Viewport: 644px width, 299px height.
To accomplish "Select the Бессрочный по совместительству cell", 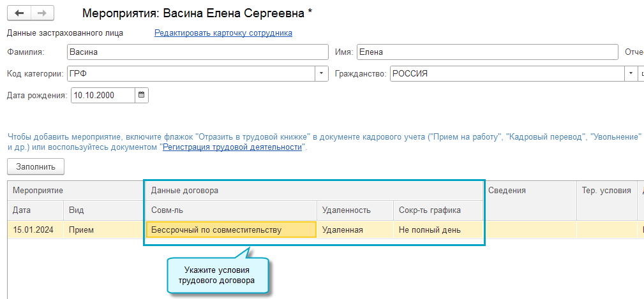I will click(231, 230).
